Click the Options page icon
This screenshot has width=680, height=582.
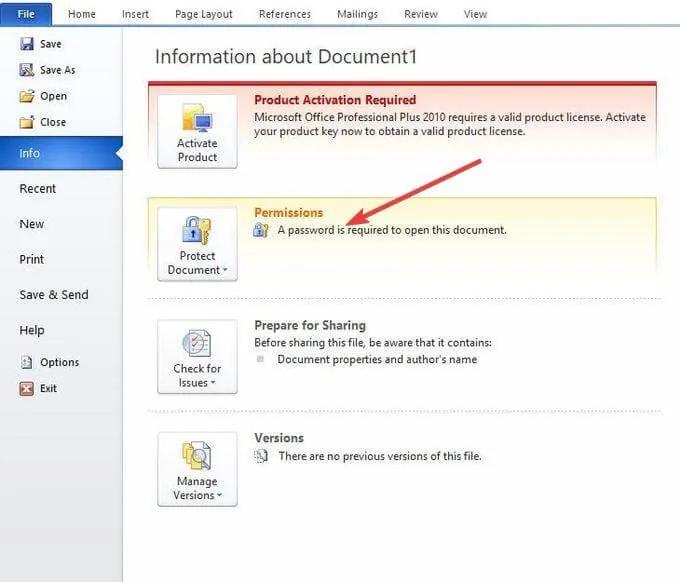coord(27,362)
